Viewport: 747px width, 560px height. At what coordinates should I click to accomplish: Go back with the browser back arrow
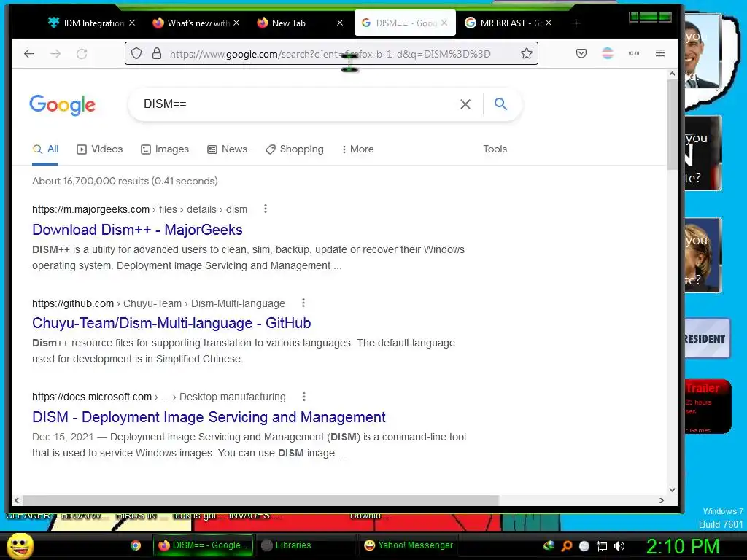pyautogui.click(x=29, y=54)
